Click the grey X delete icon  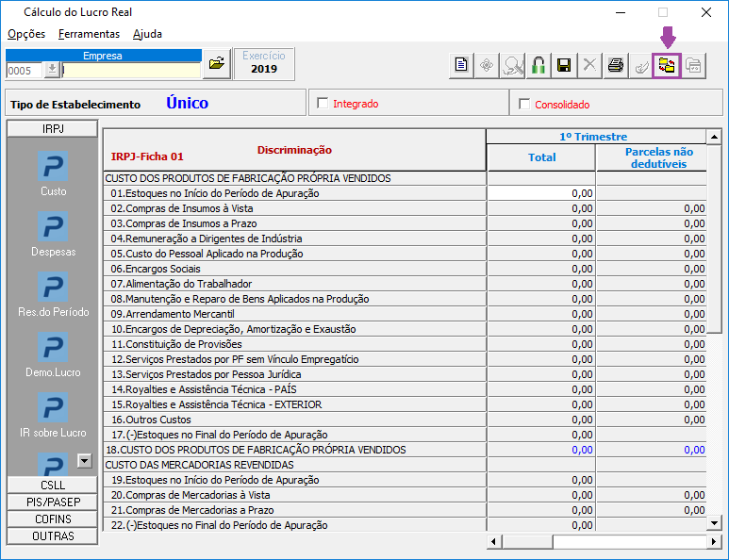[x=589, y=65]
